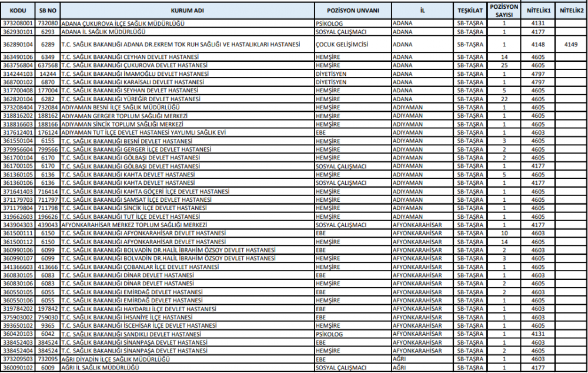Screen dimensions: 588x373
Task: Select the 4148 qualification code cell
Action: 538,44
